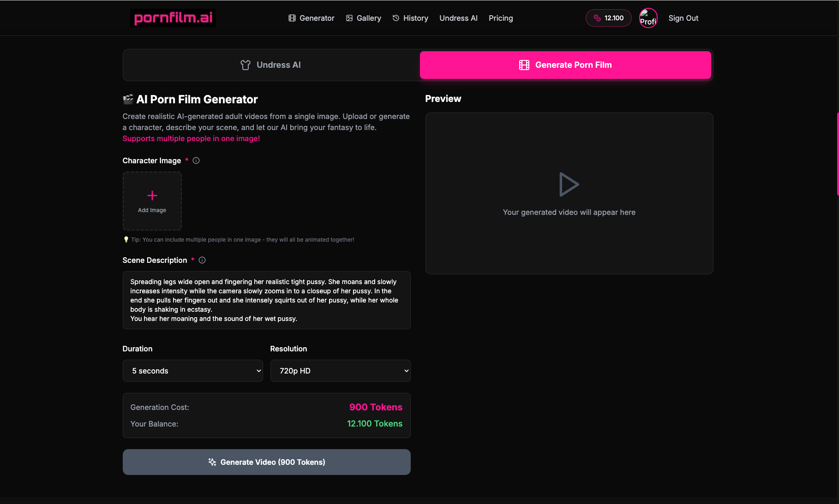Click the plus icon to add a character image
Viewport: 839px width, 504px height.
click(152, 196)
